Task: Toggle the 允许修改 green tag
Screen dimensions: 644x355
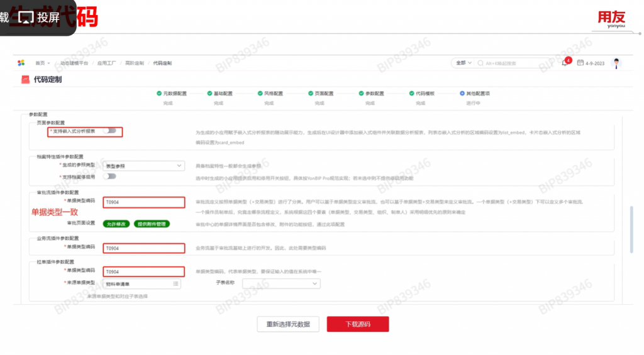Action: coord(116,224)
